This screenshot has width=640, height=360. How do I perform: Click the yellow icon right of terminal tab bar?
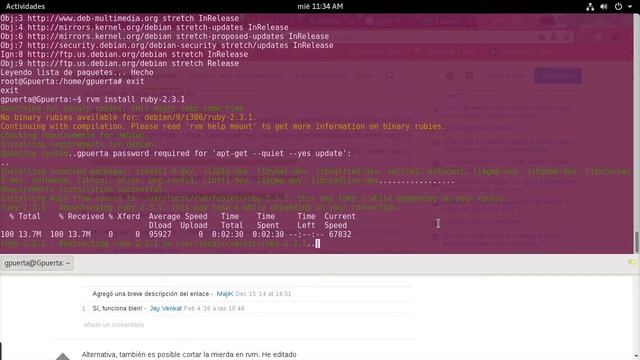click(632, 262)
